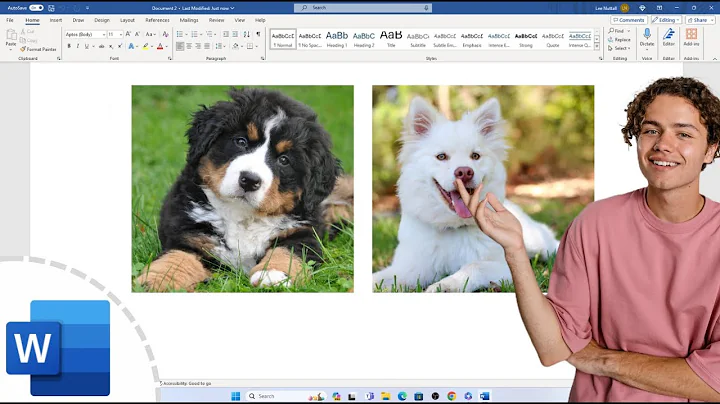Toggle Underline formatting
720x404 pixels.
(86, 46)
